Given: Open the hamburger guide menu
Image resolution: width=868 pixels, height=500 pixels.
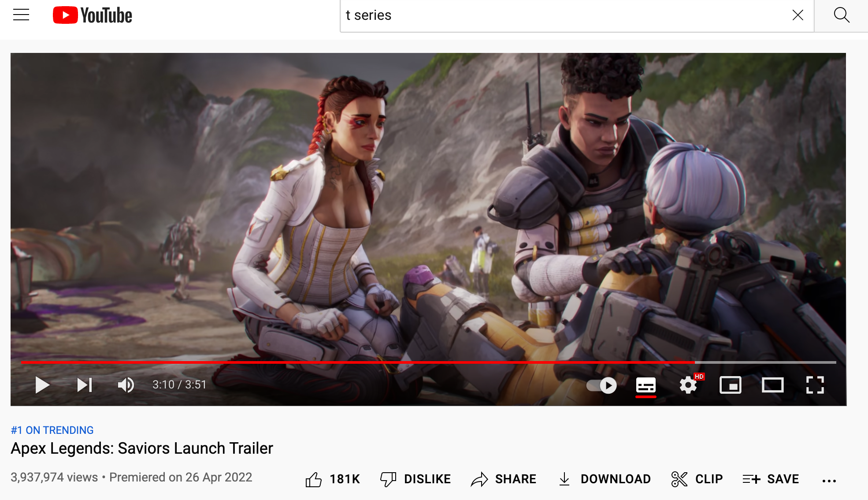Looking at the screenshot, I should click(x=21, y=15).
